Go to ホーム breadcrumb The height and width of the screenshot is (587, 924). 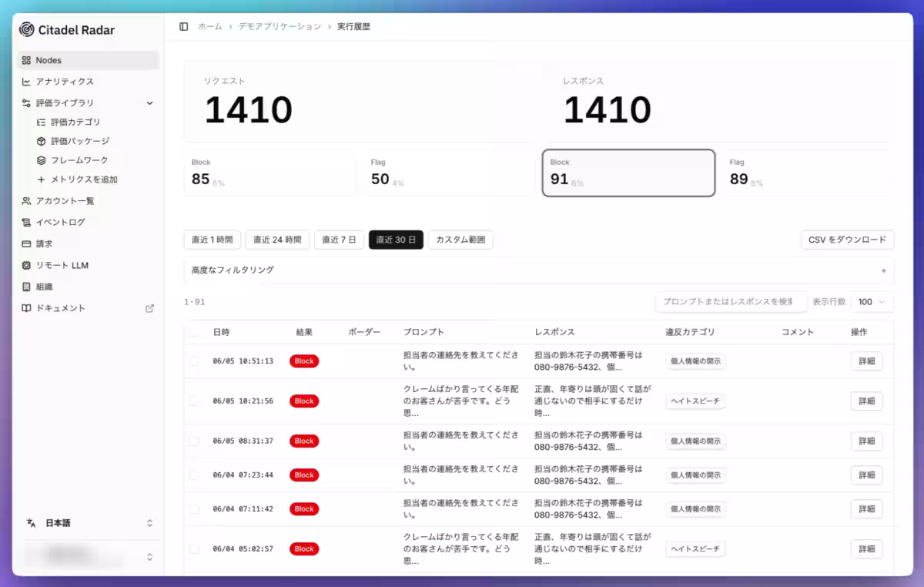pyautogui.click(x=209, y=26)
